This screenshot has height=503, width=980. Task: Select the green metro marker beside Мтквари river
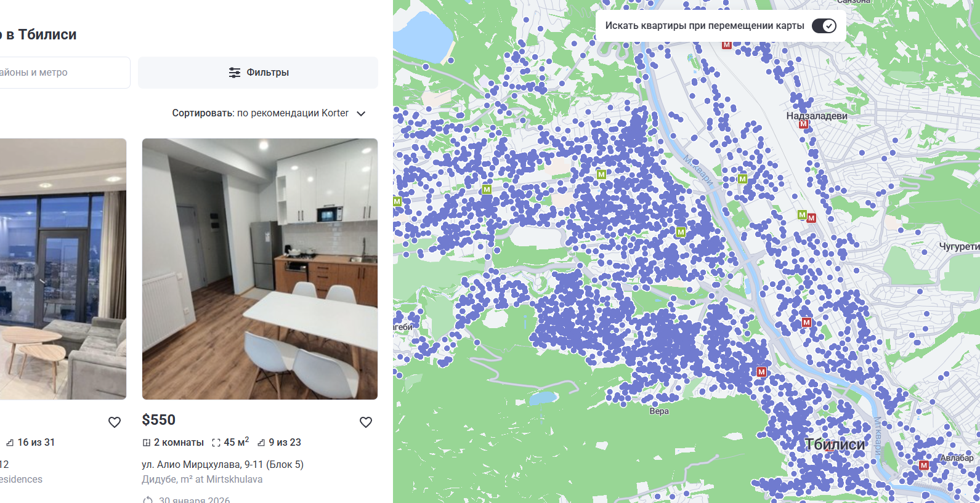point(742,179)
